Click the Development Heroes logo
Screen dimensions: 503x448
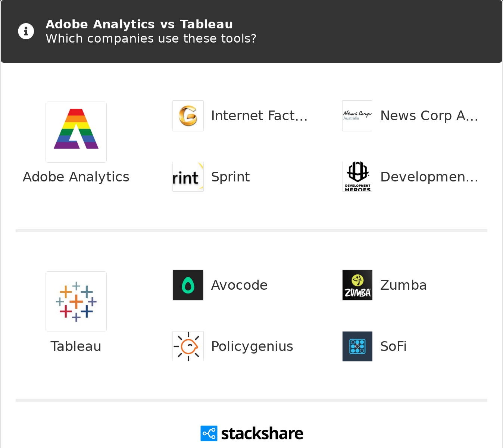(357, 177)
